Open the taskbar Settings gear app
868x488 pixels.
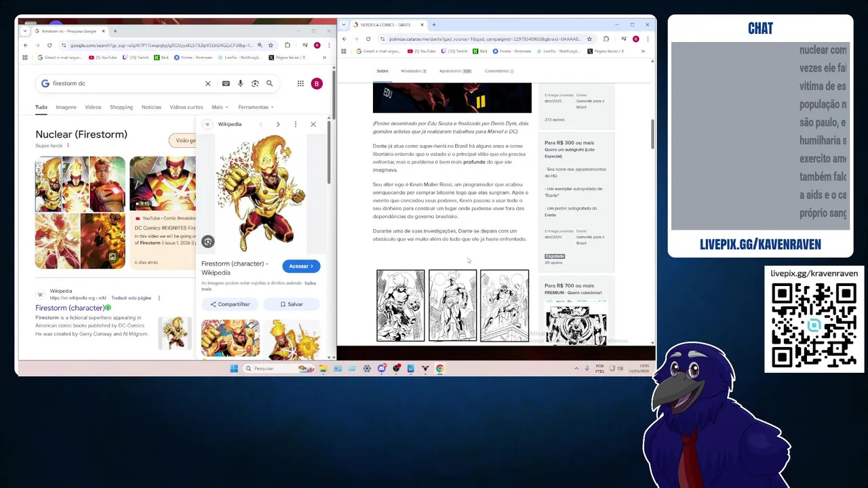tap(367, 369)
